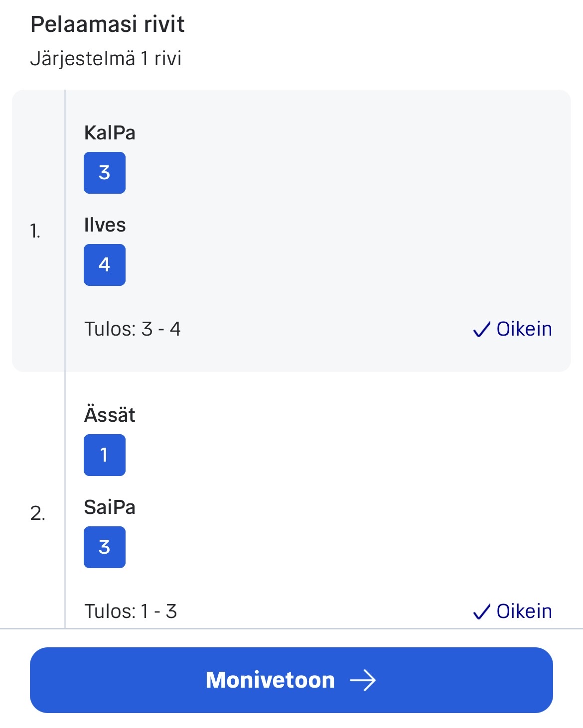Tap SaiPa score box showing 3
Screen dimensions: 583x728
coord(105,547)
